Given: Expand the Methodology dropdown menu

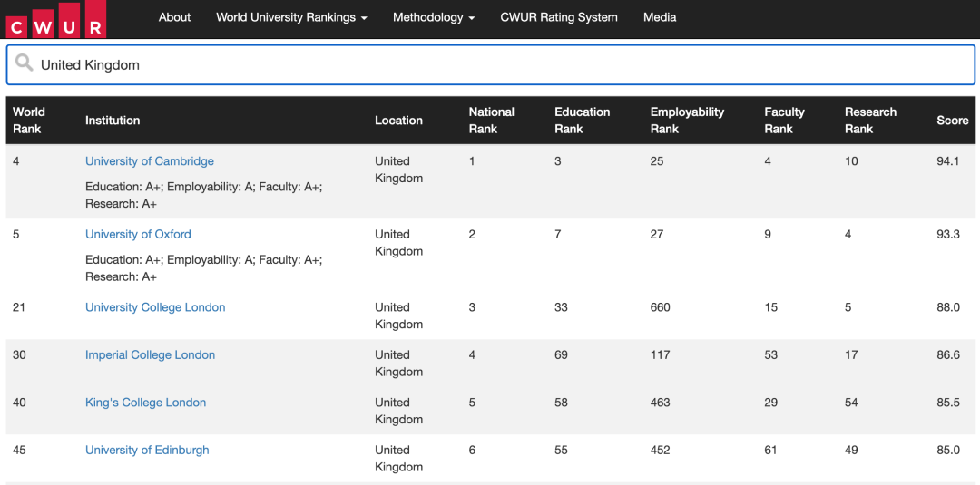Looking at the screenshot, I should (434, 17).
